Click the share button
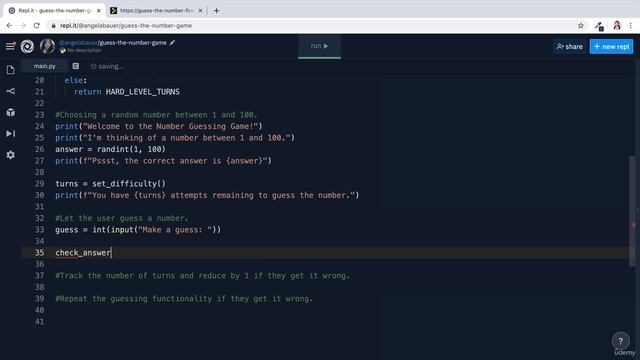This screenshot has height=360, width=640. 569,47
